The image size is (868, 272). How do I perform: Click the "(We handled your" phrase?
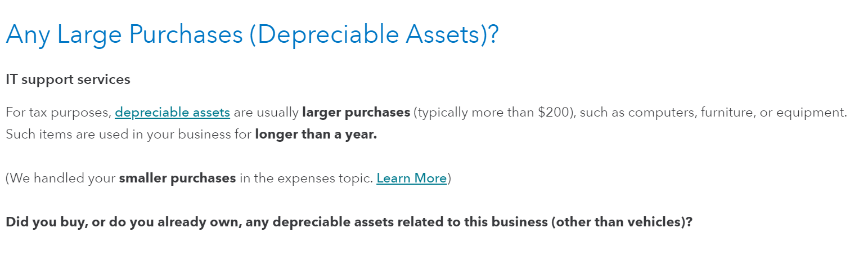[x=61, y=179]
